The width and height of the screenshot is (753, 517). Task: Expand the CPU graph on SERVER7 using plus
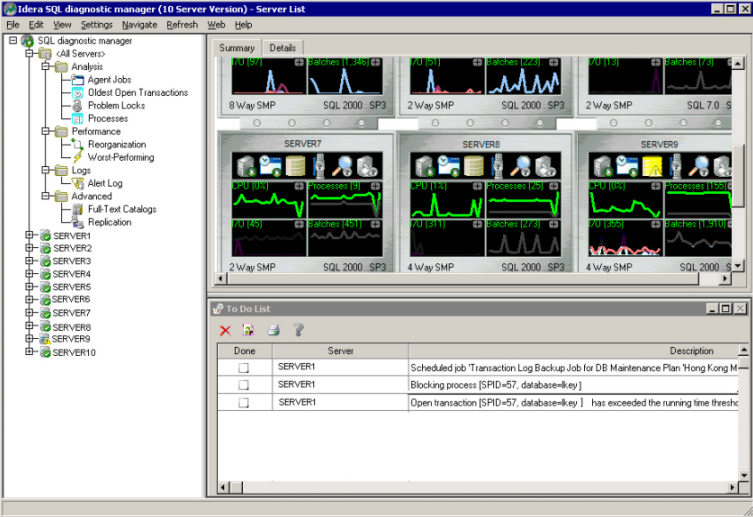click(x=299, y=186)
